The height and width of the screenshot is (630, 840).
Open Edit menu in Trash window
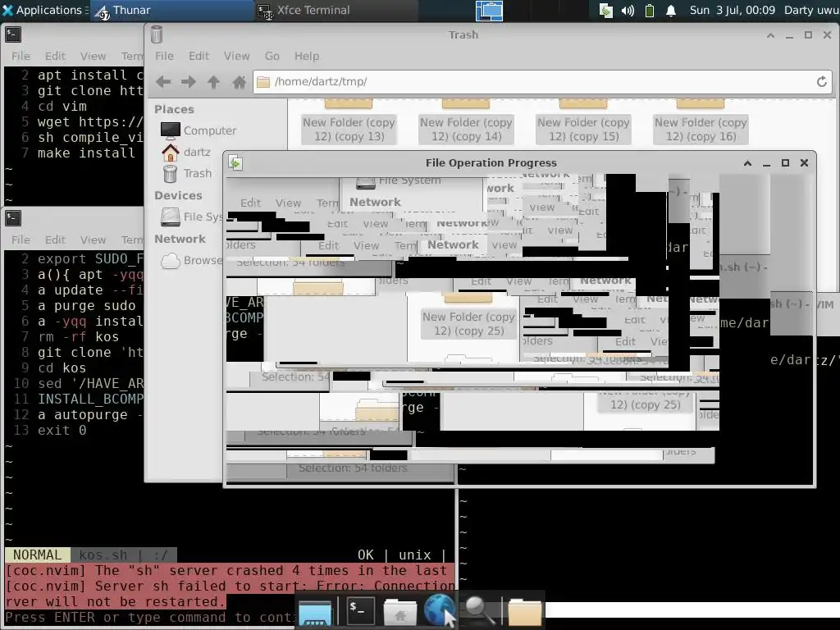click(199, 57)
